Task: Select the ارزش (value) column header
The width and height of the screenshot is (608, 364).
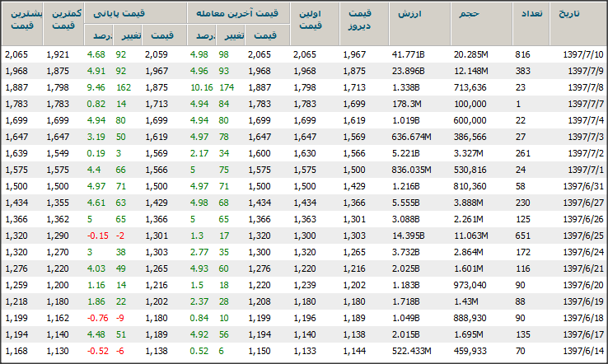Action: pyautogui.click(x=407, y=15)
